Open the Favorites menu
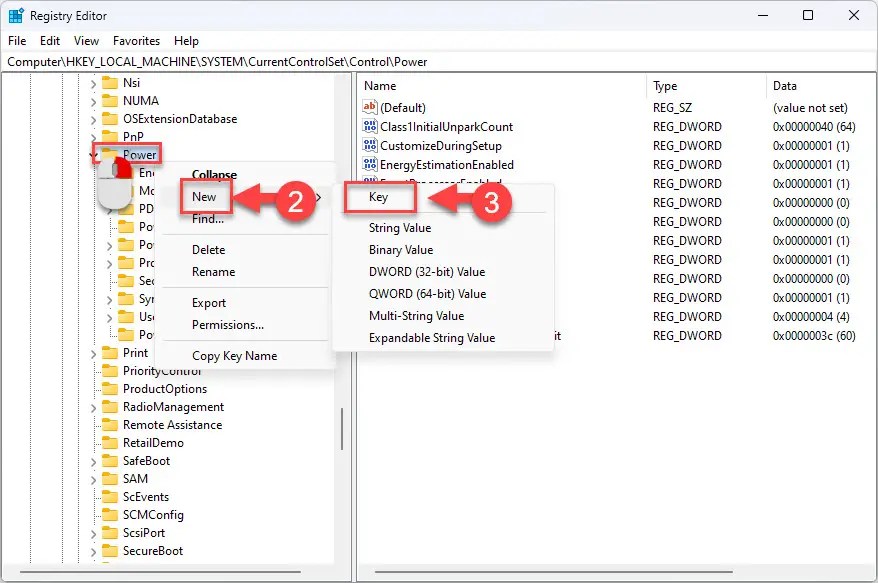This screenshot has width=878, height=583. [x=136, y=41]
